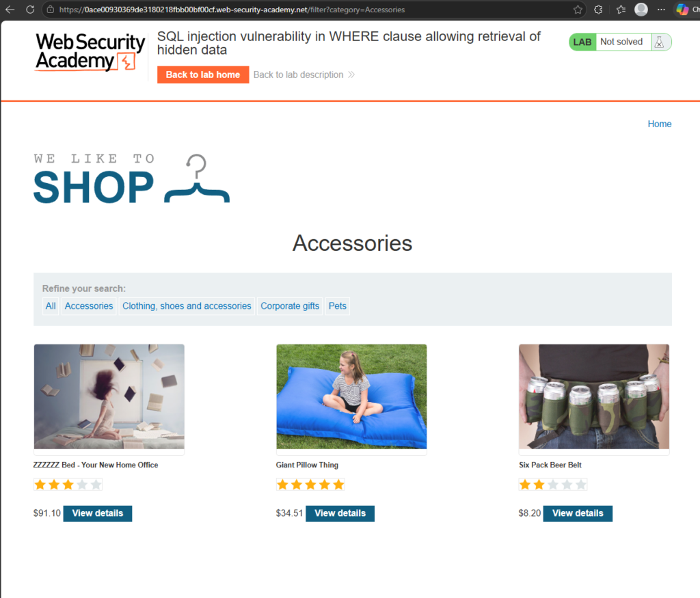Go to the Home link
Viewport: 700px width, 598px height.
coord(660,124)
